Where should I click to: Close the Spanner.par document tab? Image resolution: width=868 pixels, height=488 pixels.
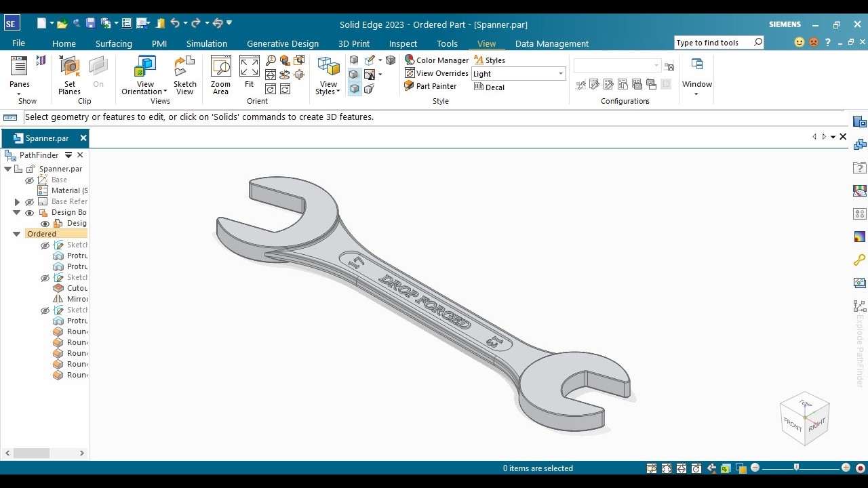(83, 138)
